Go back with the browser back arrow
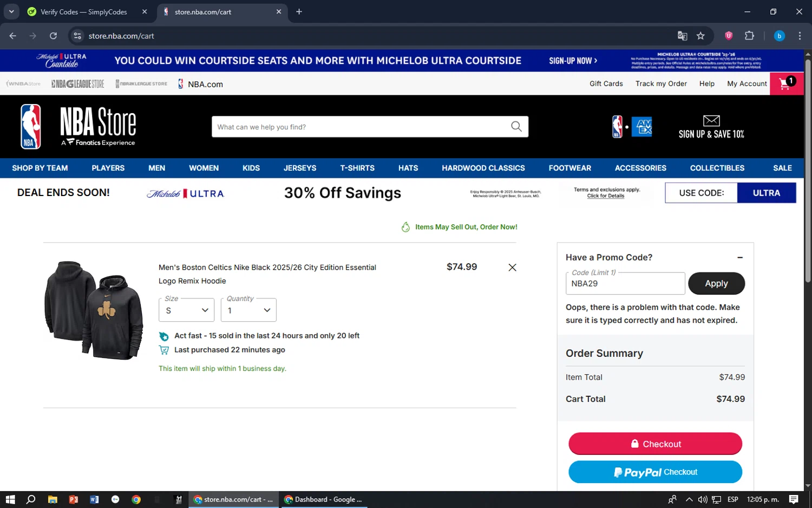Image resolution: width=812 pixels, height=508 pixels. tap(13, 36)
